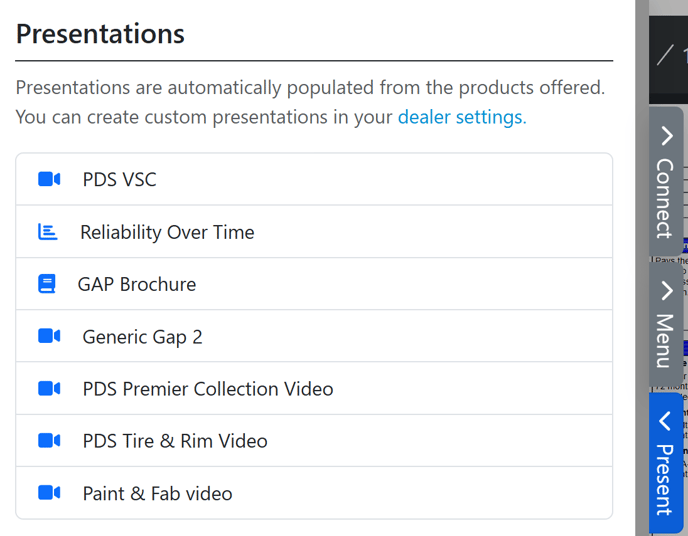This screenshot has width=688, height=536.
Task: Click the video icon beside Paint & Fab video
Action: (x=49, y=493)
